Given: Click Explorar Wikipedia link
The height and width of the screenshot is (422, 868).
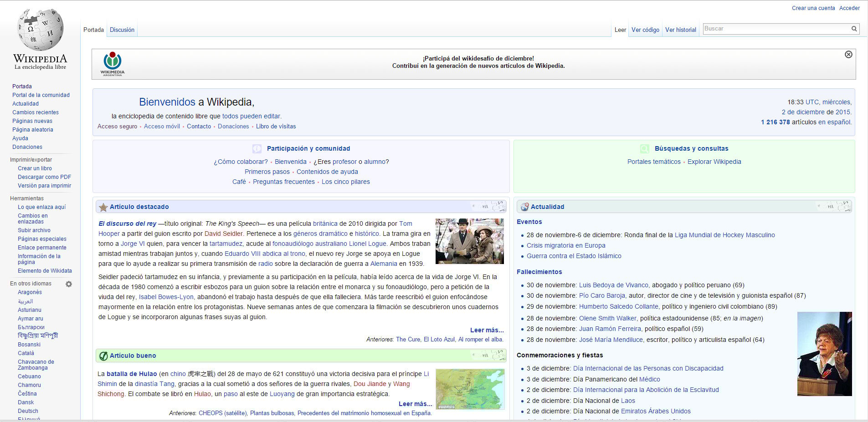Looking at the screenshot, I should (x=714, y=162).
